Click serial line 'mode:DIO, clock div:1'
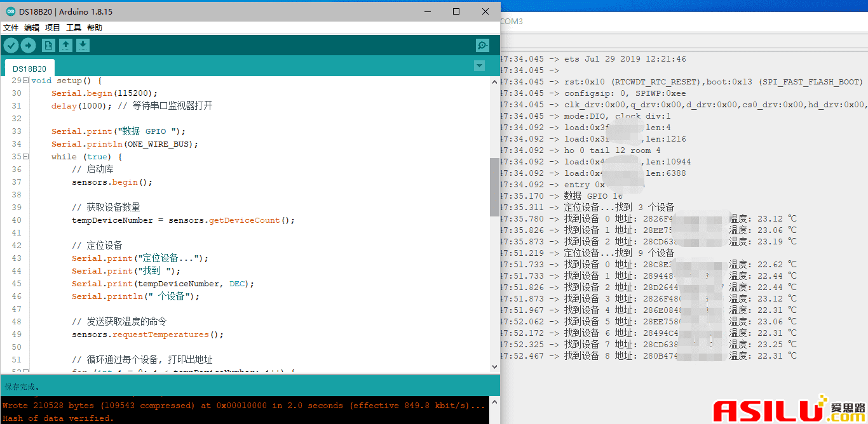Viewport: 868px width, 424px height. click(618, 116)
